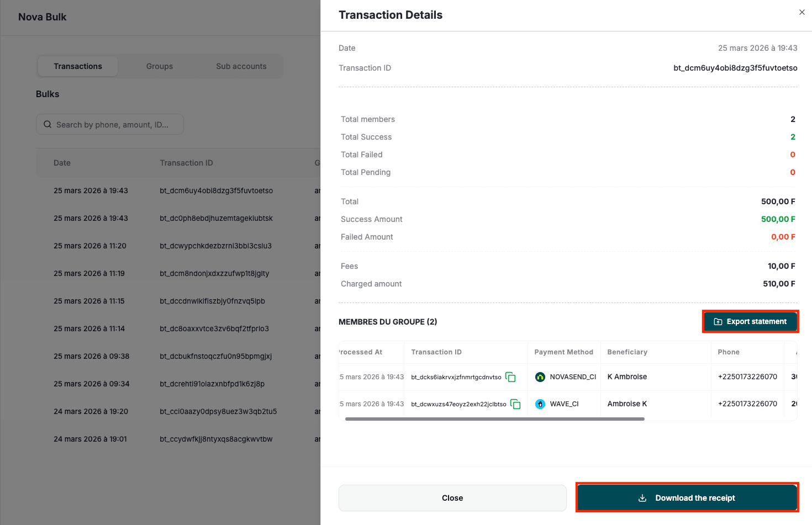Copy the WAVE_CI member transaction ID

click(x=515, y=404)
